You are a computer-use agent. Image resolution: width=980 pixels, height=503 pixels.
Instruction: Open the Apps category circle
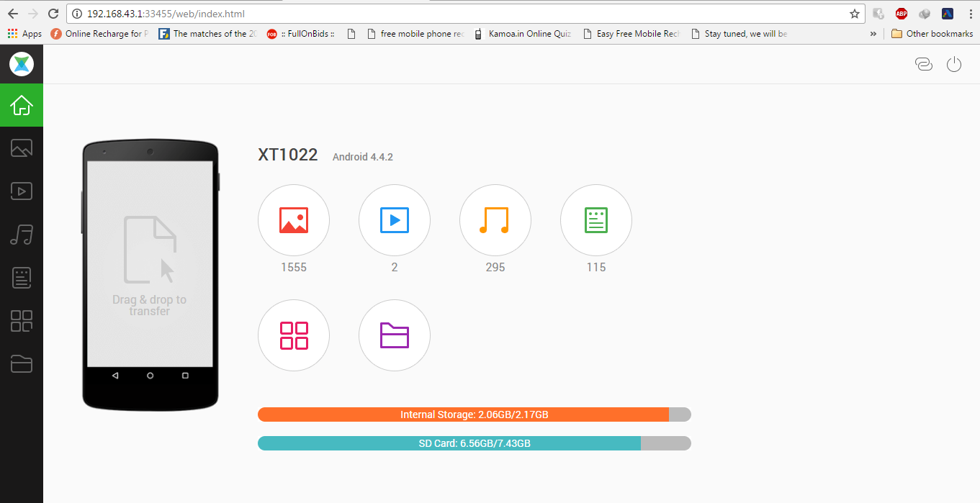tap(294, 335)
